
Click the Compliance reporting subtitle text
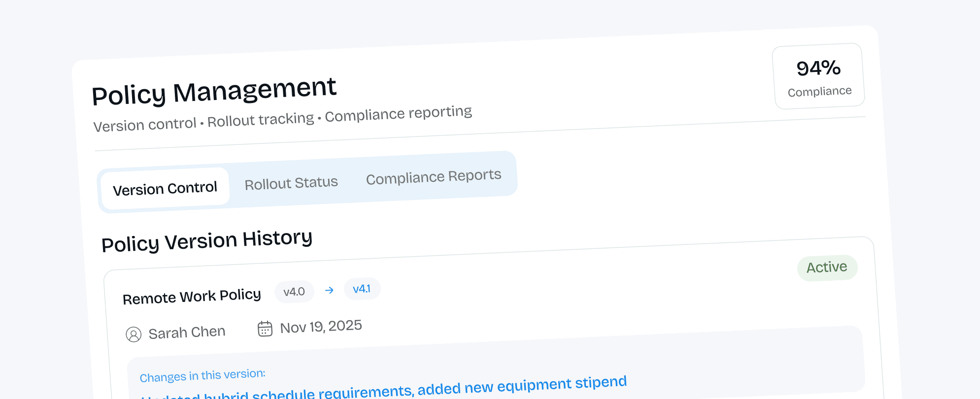point(398,114)
